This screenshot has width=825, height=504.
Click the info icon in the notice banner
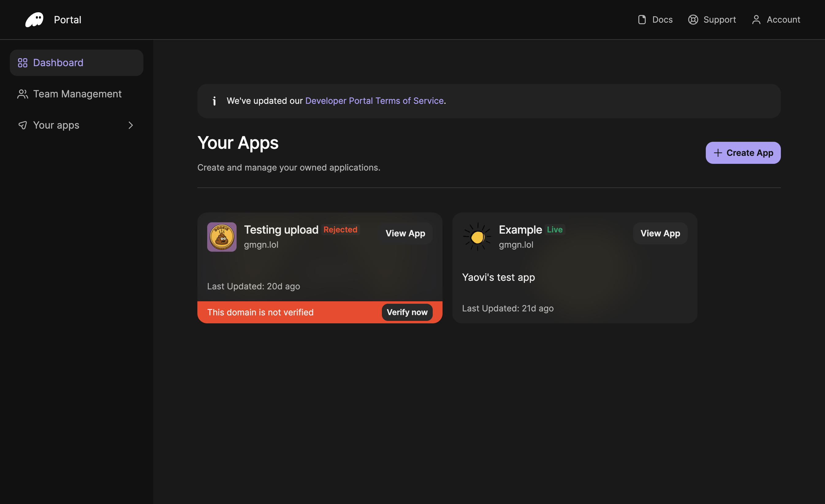pos(214,101)
